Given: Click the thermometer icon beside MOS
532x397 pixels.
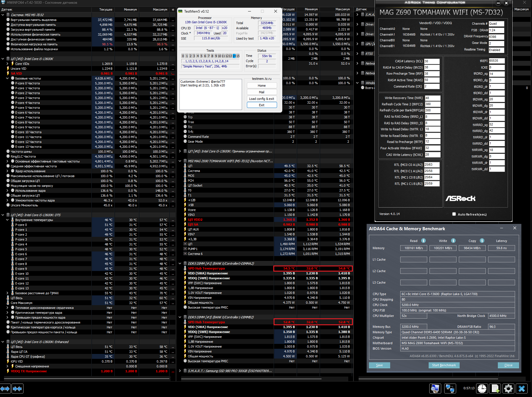Looking at the screenshot, I should [185, 176].
